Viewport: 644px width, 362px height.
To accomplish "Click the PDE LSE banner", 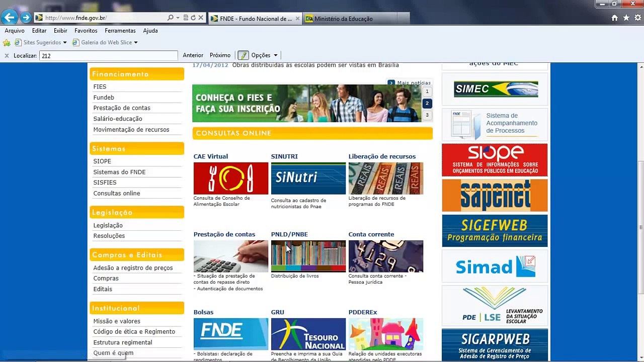I will tap(495, 305).
